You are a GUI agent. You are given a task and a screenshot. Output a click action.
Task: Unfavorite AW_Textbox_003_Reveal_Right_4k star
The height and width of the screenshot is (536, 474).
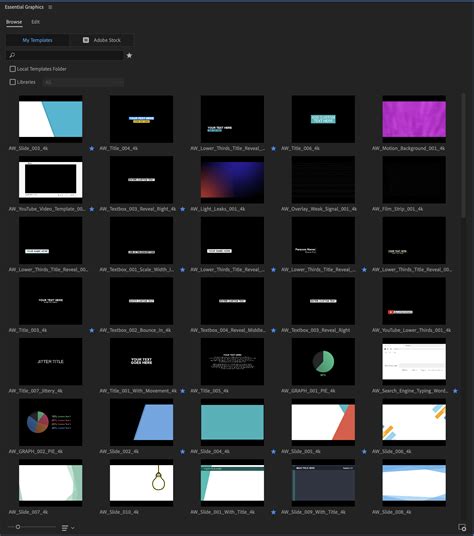click(182, 209)
